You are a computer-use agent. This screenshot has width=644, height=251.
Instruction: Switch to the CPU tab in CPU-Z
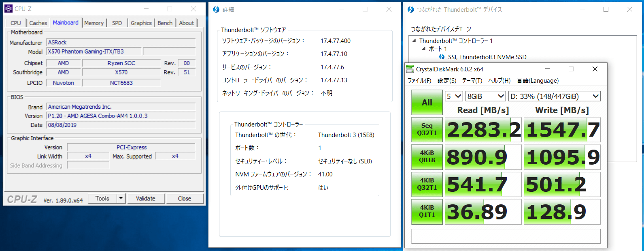click(x=16, y=23)
